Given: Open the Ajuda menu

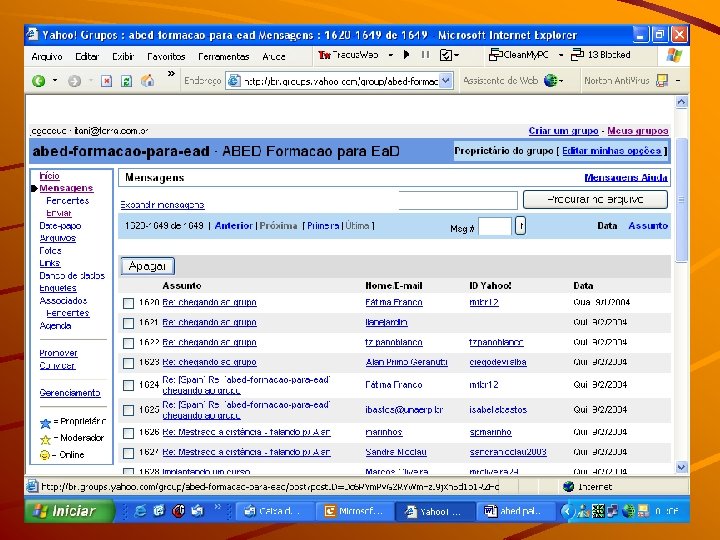Looking at the screenshot, I should pyautogui.click(x=274, y=56).
